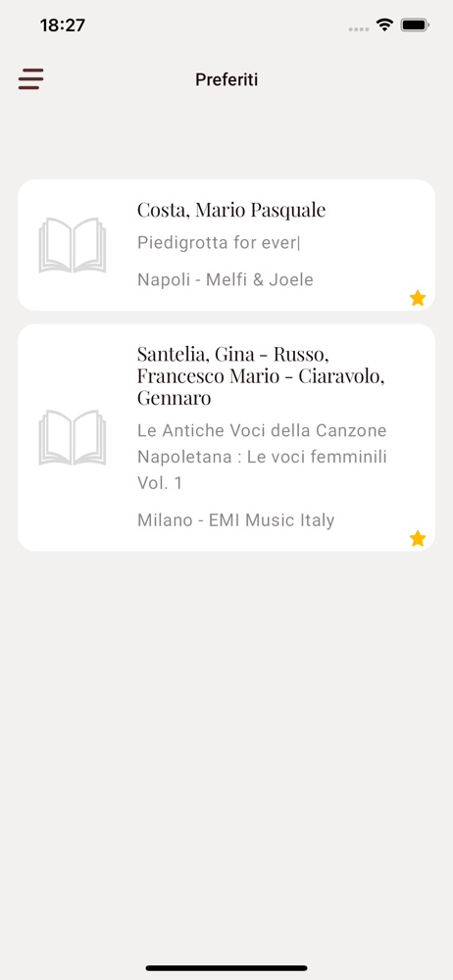Select Piedigrotta for ever subtitle

coord(219,242)
